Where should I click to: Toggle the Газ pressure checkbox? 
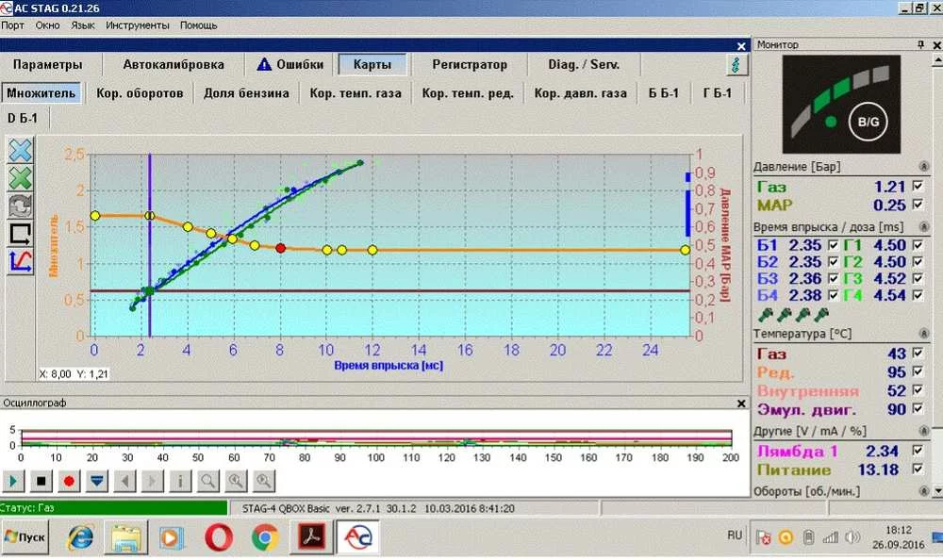(918, 188)
